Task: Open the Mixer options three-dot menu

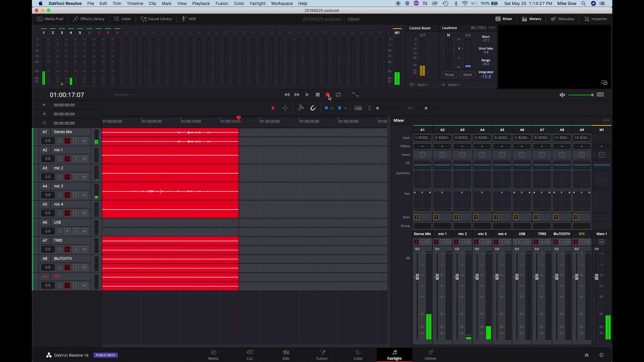Action: (606, 120)
